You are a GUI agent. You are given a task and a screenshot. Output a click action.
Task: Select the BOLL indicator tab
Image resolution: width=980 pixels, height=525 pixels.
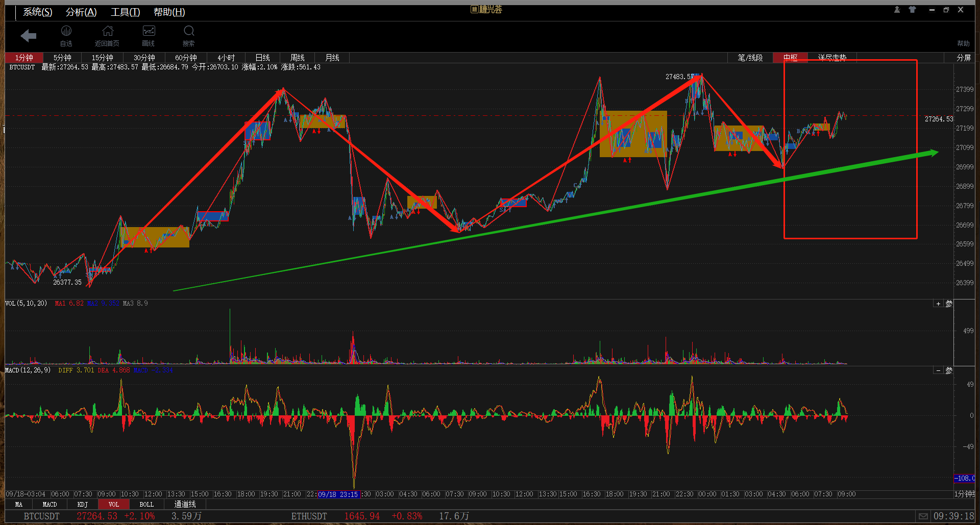[146, 504]
